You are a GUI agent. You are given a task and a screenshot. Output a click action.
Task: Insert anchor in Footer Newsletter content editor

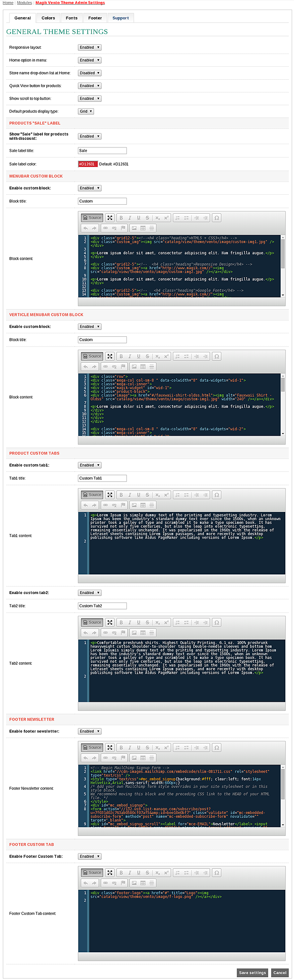(x=123, y=758)
